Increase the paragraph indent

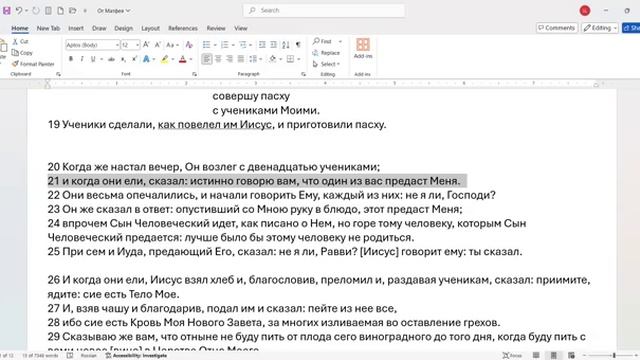pyautogui.click(x=273, y=44)
